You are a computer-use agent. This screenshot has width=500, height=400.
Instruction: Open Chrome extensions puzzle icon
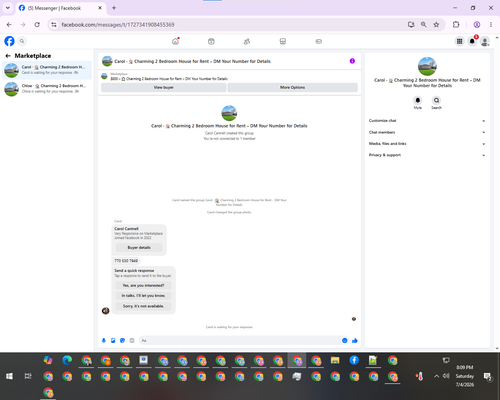456,24
